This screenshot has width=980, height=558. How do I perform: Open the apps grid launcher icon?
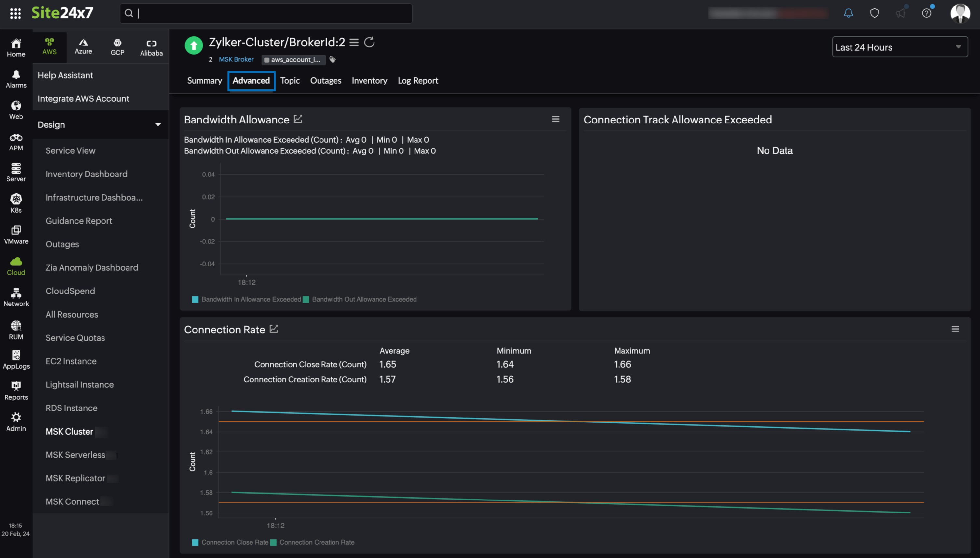pos(15,13)
